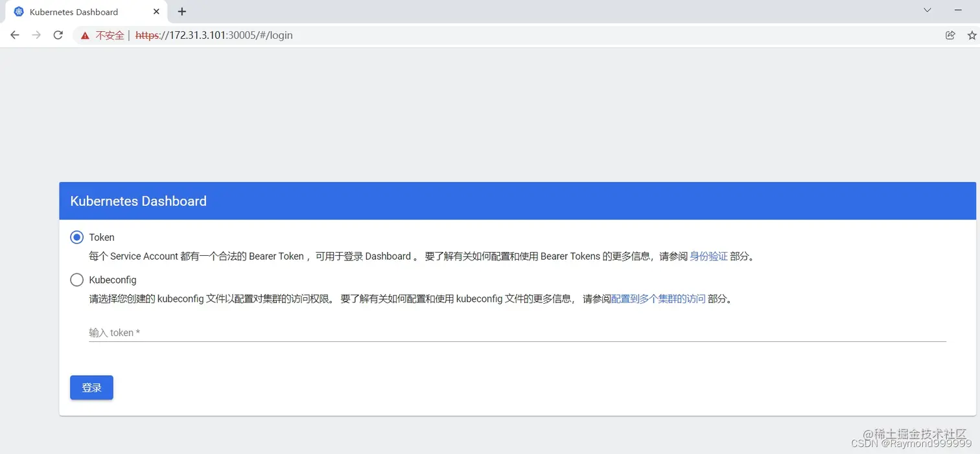Viewport: 980px width, 454px height.
Task: Expand the tab search dropdown arrow
Action: coord(927,11)
